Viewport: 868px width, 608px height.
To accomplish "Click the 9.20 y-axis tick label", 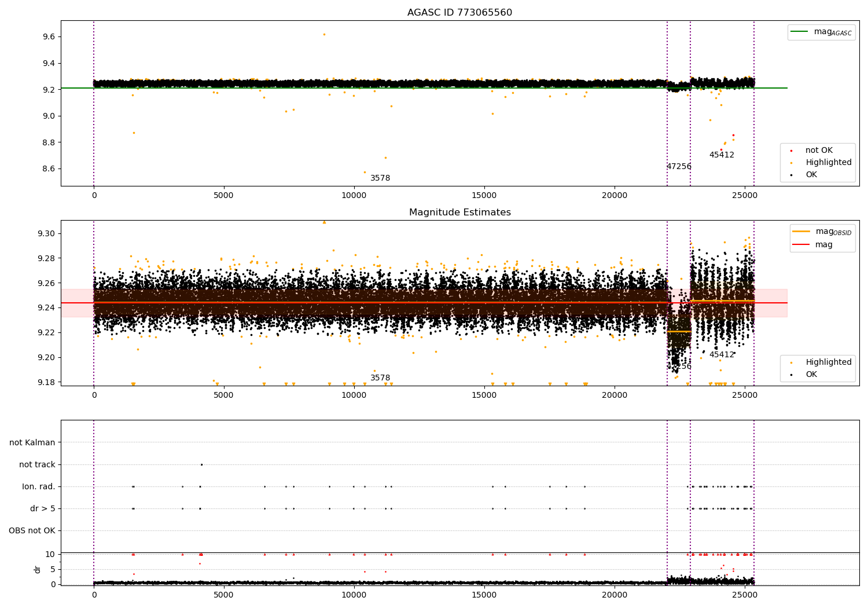I will (x=46, y=358).
